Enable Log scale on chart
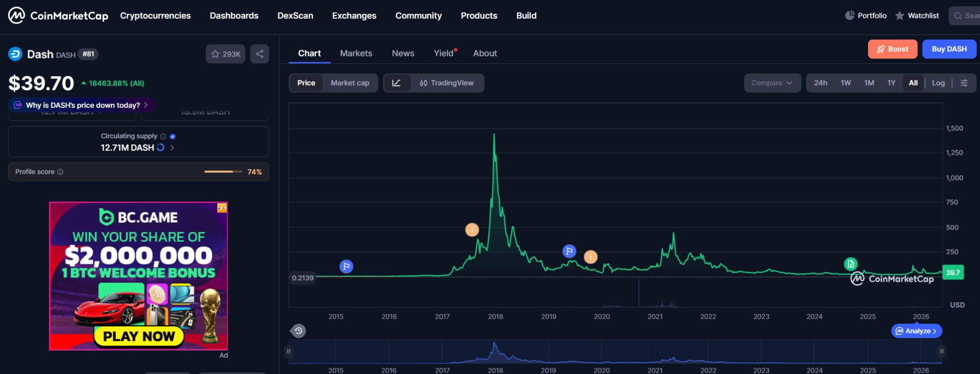This screenshot has height=374, width=980. pyautogui.click(x=938, y=83)
